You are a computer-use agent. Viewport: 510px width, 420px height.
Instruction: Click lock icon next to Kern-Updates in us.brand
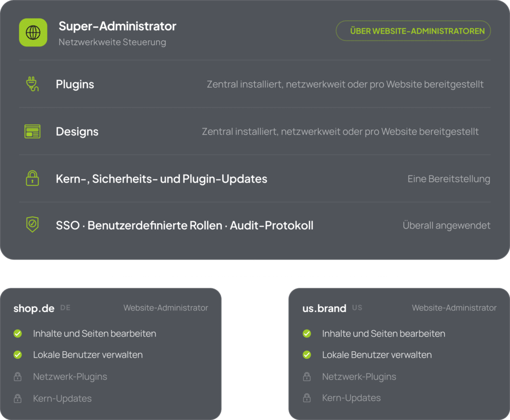pyautogui.click(x=307, y=398)
